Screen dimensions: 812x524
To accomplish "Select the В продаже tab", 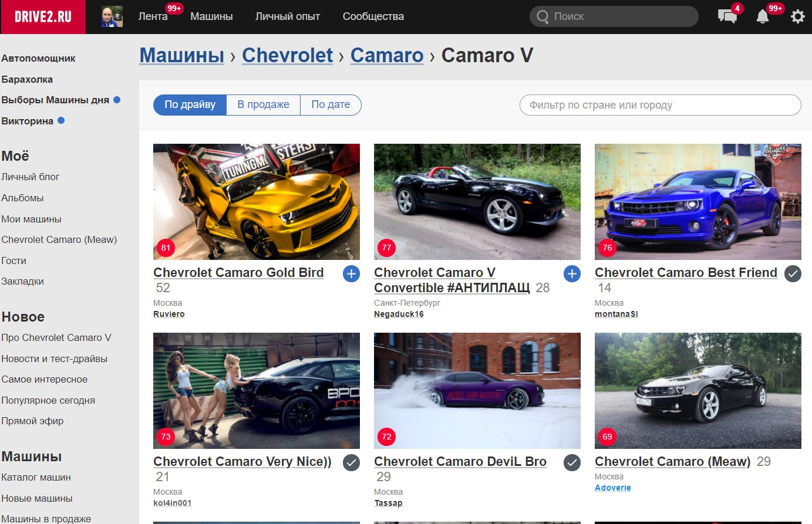I will [x=263, y=104].
